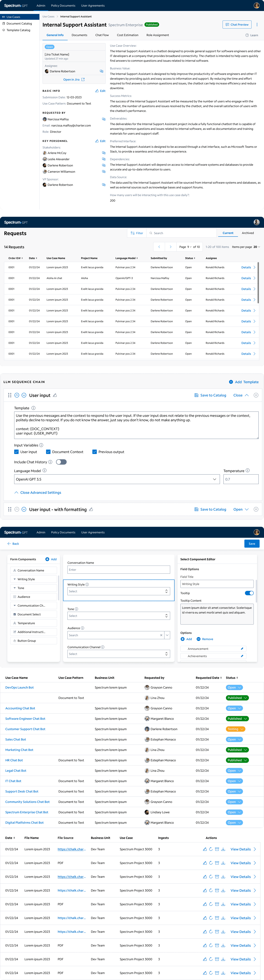Edit the Achievements option

[x=242, y=656]
